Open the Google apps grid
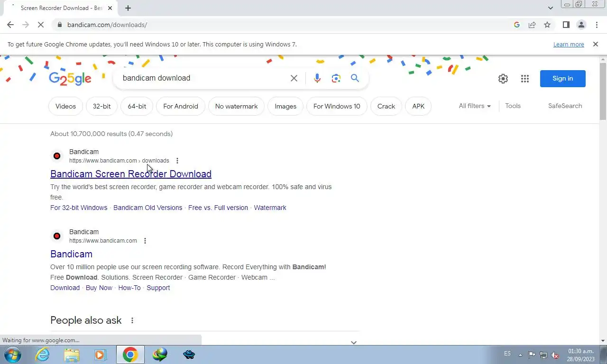607x364 pixels. 525,79
